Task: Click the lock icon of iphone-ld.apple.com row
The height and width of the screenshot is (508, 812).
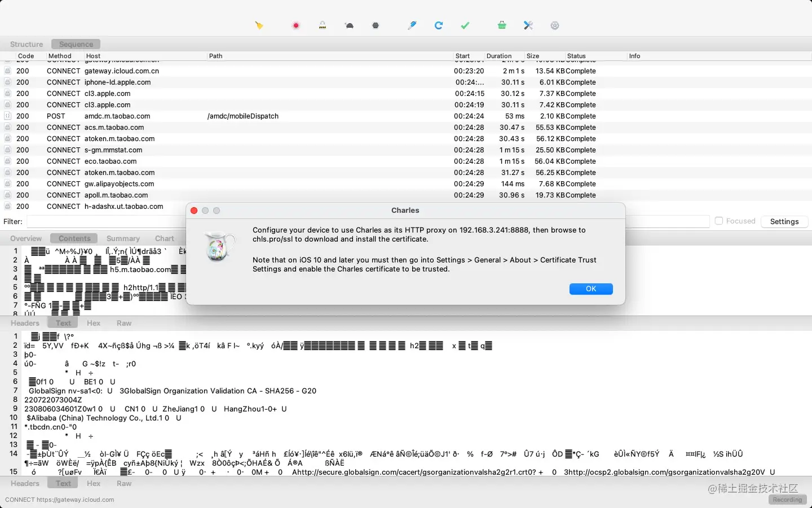Action: [8, 82]
